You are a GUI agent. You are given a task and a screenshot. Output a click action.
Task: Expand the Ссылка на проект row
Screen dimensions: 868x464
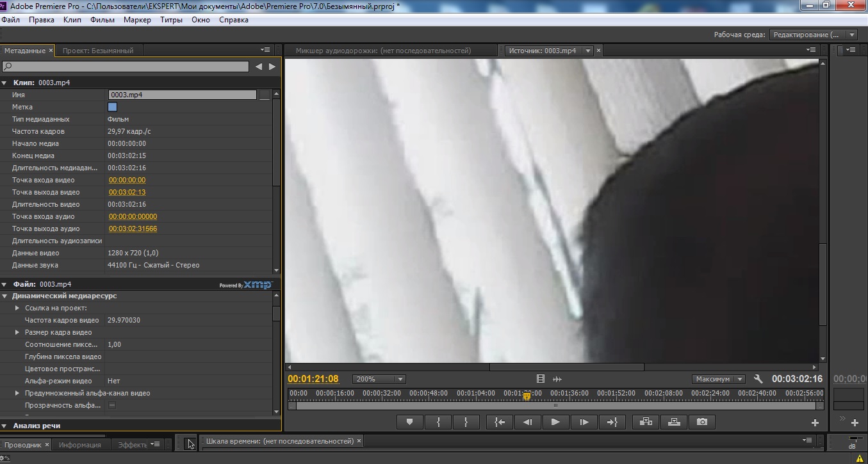coord(17,308)
